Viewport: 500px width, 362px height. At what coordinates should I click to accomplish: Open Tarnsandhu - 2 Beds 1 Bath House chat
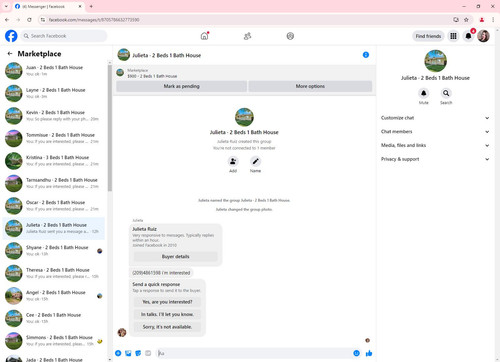click(x=54, y=183)
